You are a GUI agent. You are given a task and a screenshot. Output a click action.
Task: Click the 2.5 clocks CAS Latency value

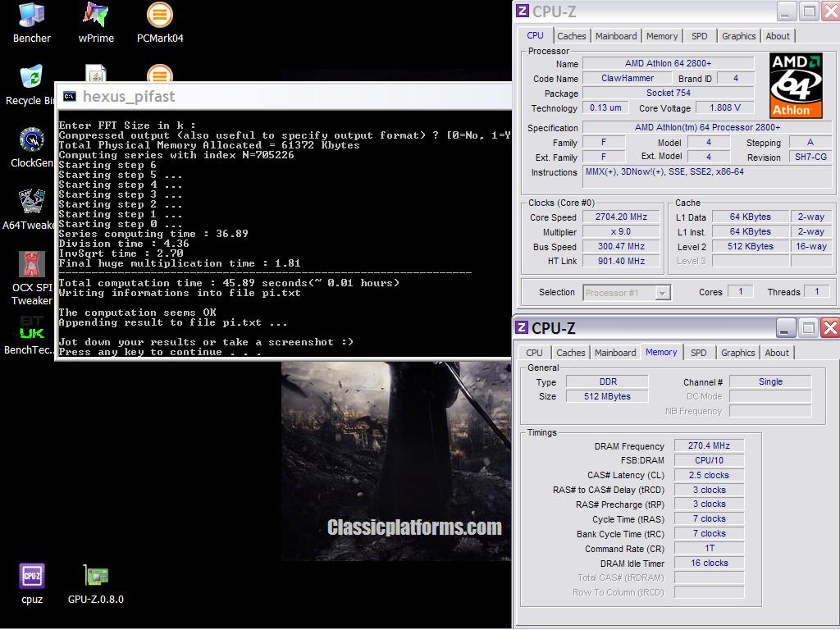click(709, 475)
